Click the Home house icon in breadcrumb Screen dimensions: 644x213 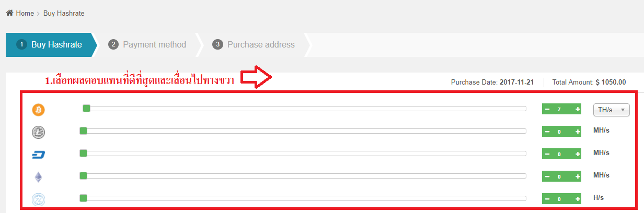pyautogui.click(x=9, y=13)
